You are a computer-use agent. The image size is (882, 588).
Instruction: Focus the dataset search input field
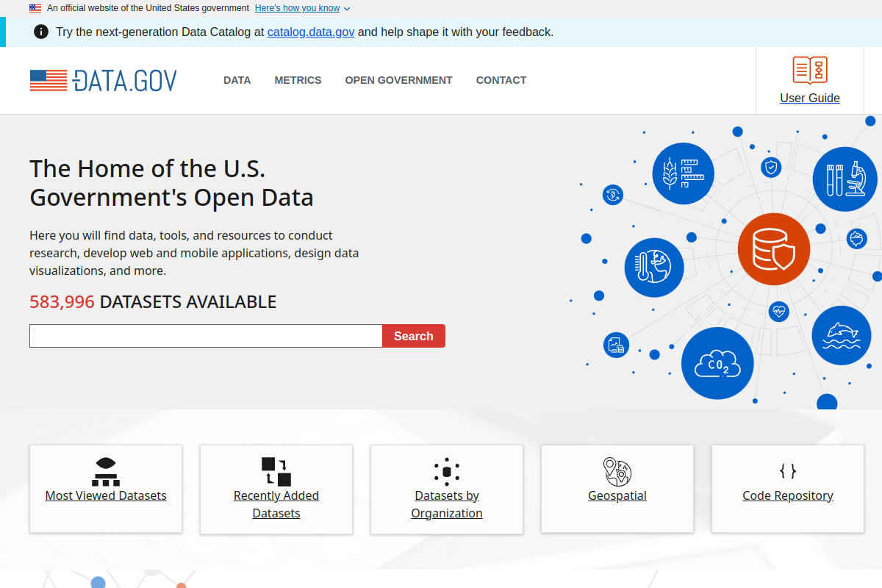tap(206, 336)
